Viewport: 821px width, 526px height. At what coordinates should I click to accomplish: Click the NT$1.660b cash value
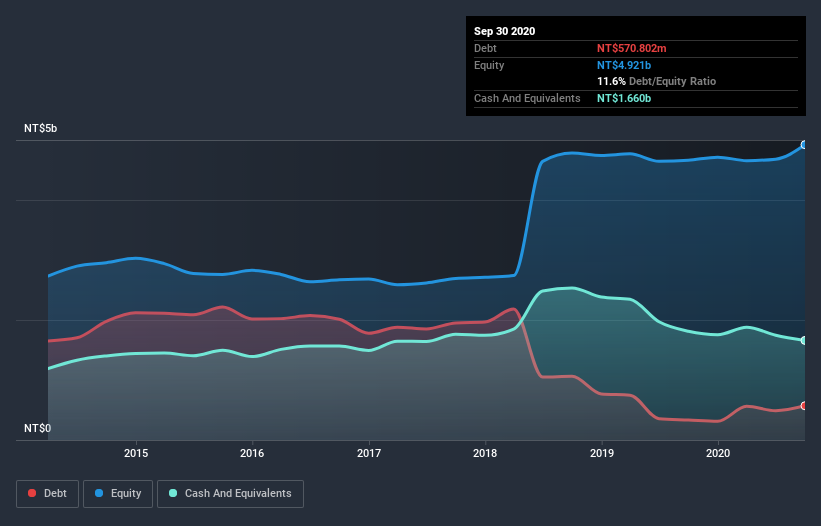624,98
